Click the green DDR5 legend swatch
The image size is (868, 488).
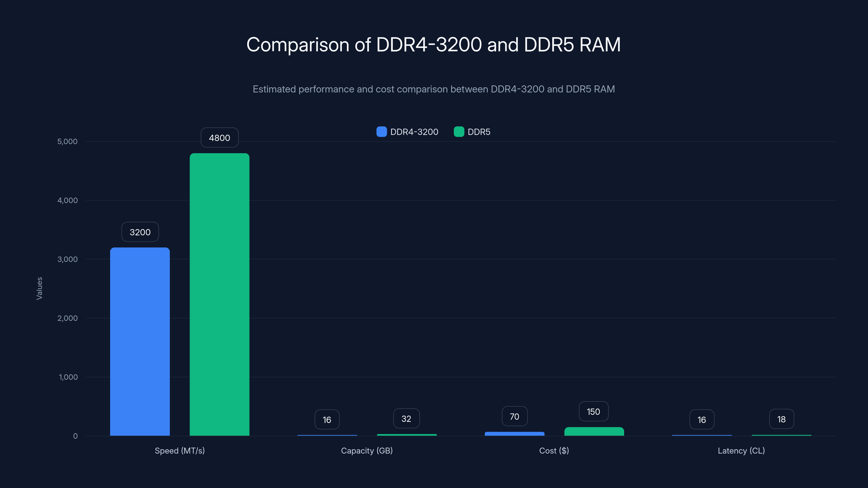(x=459, y=132)
